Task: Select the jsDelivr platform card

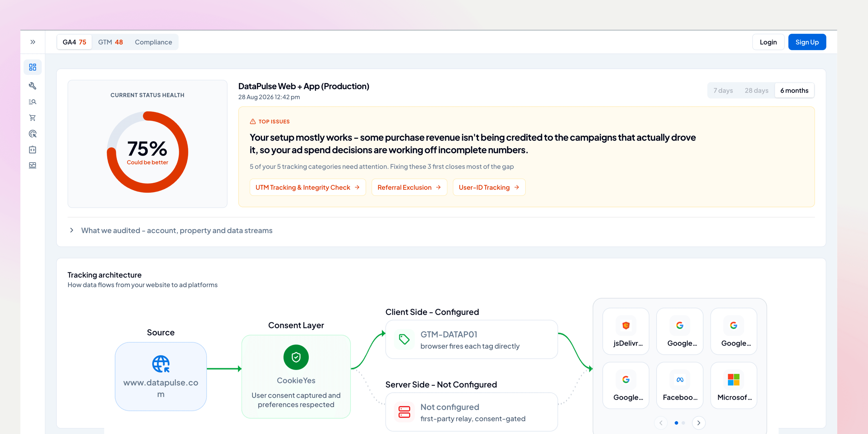Action: [x=626, y=331]
